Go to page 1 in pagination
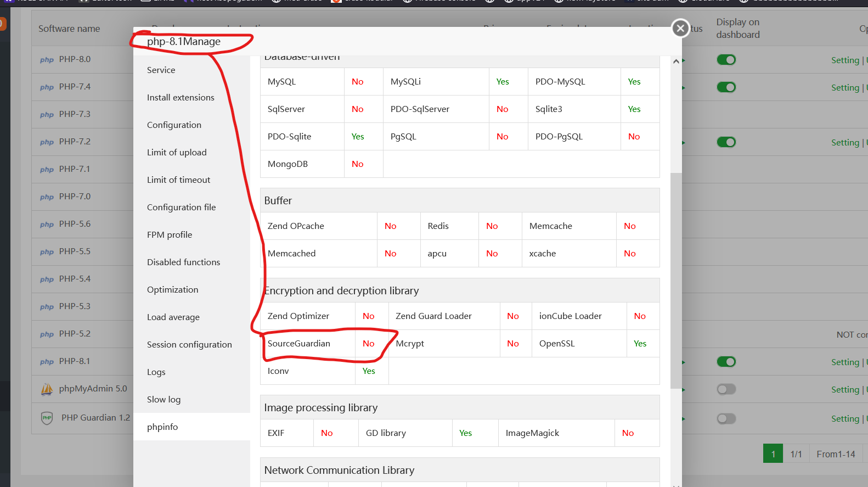 coord(773,454)
